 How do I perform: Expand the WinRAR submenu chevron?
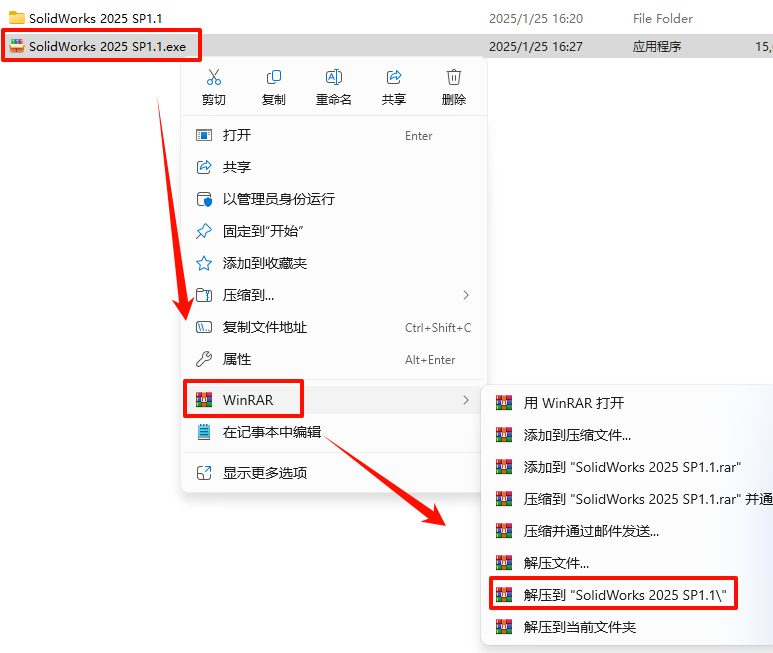(466, 400)
